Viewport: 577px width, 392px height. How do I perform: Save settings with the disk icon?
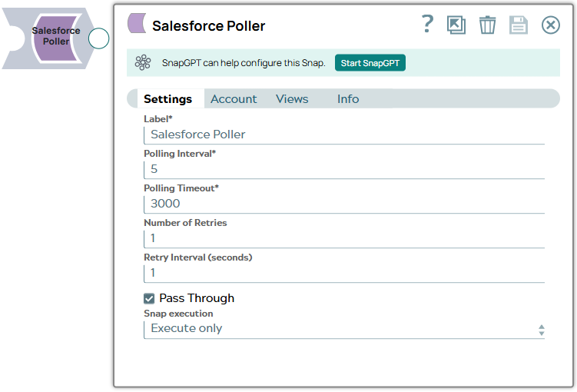tap(519, 25)
